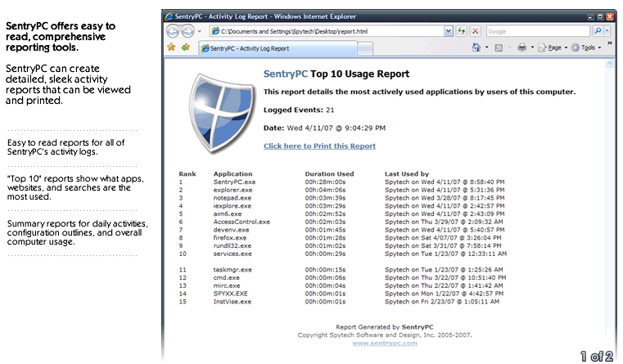The width and height of the screenshot is (623, 364).
Task: Click the Application column header
Action: tap(232, 174)
